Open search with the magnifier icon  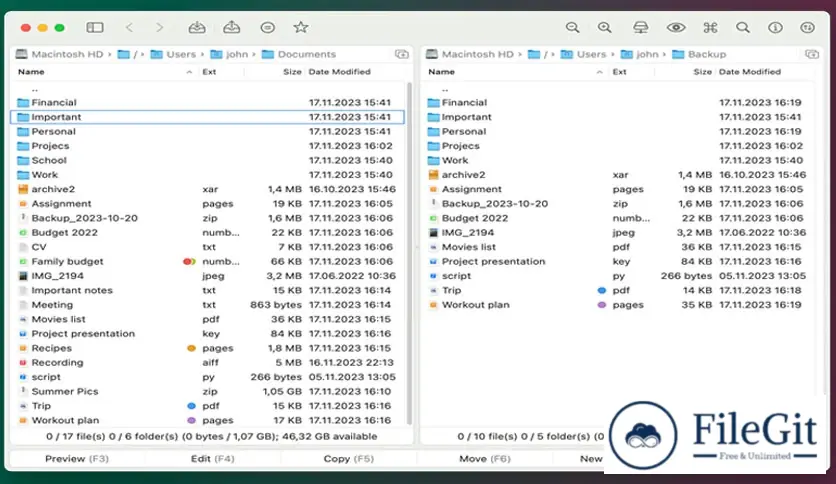pos(743,27)
